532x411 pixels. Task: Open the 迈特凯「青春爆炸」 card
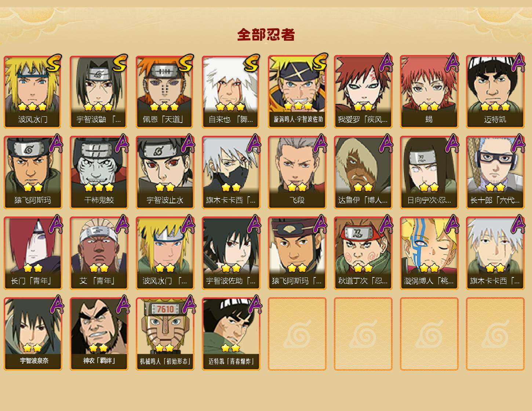(x=231, y=334)
